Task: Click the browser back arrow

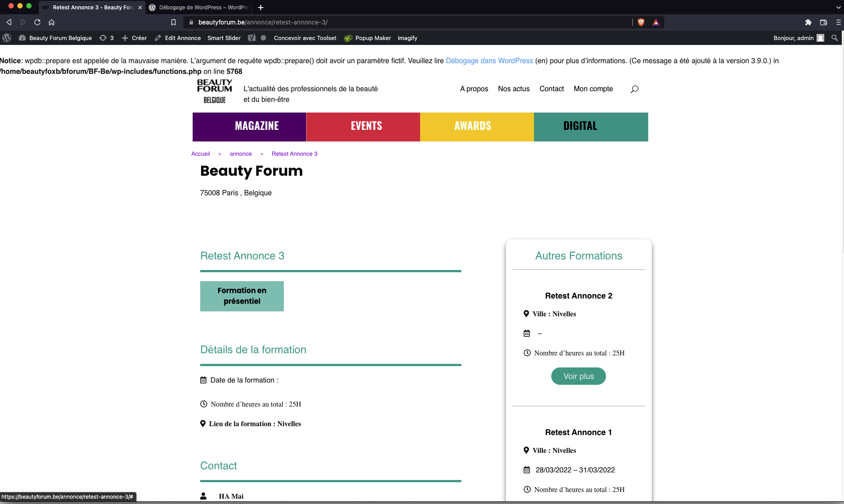Action: (9, 22)
